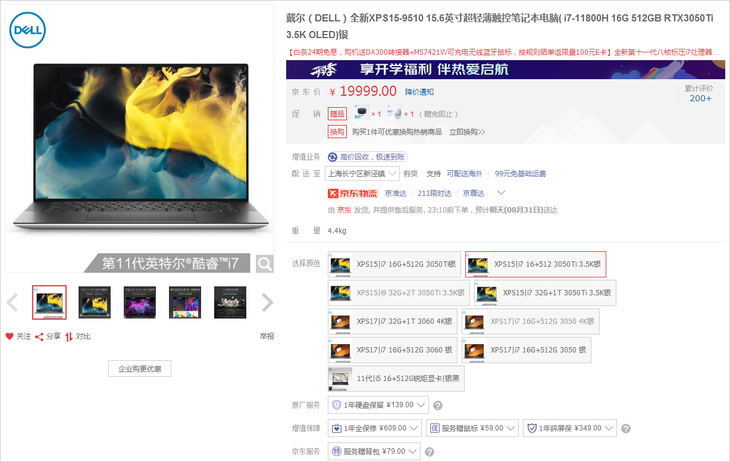Viewport: 730px width, 462px height.
Task: Click the 举报 report link
Action: click(x=267, y=336)
